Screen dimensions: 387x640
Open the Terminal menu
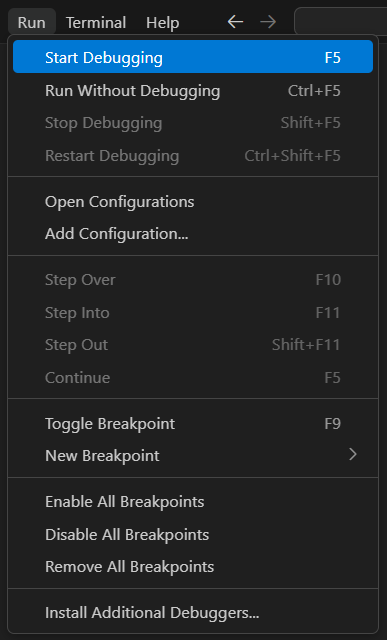click(x=96, y=22)
